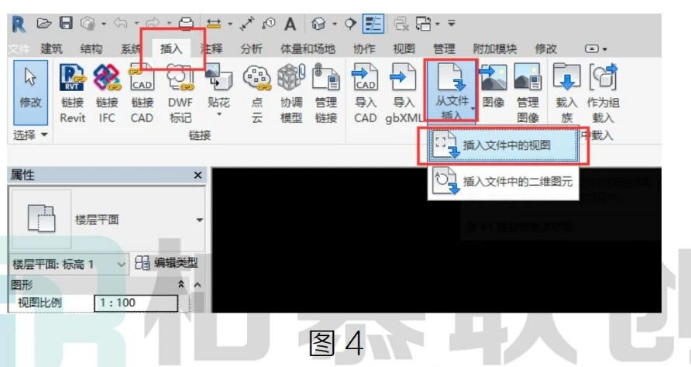Open file using the folder icon
The width and height of the screenshot is (691, 367).
pos(44,23)
